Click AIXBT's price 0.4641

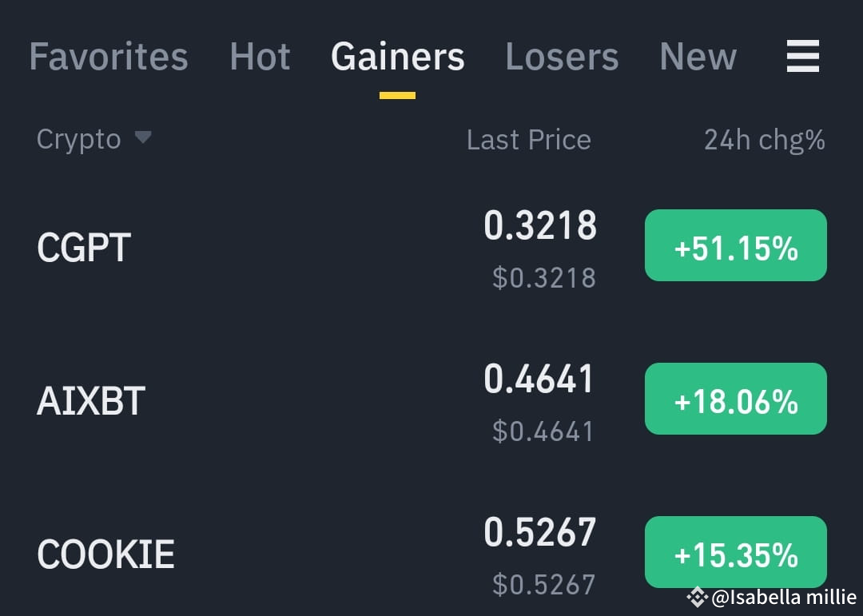(x=539, y=380)
